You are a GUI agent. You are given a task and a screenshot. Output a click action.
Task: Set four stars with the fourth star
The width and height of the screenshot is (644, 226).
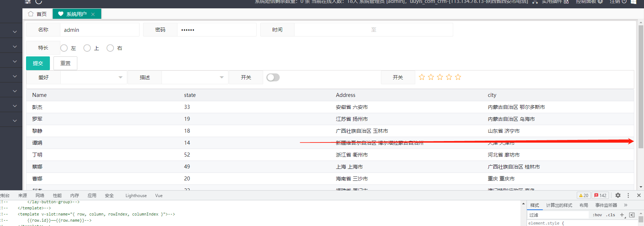point(449,77)
